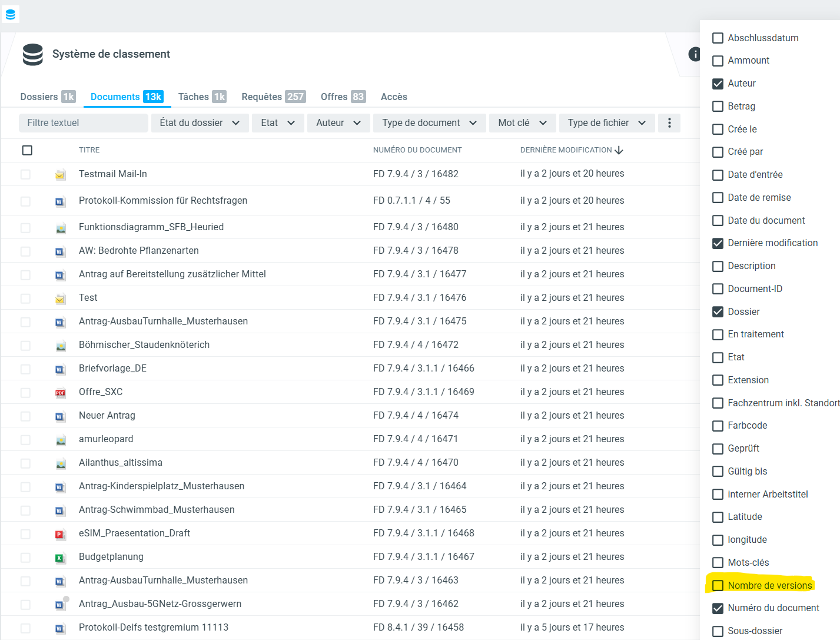Open the Neuer Antrag document
The image size is (840, 640).
pyautogui.click(x=107, y=416)
